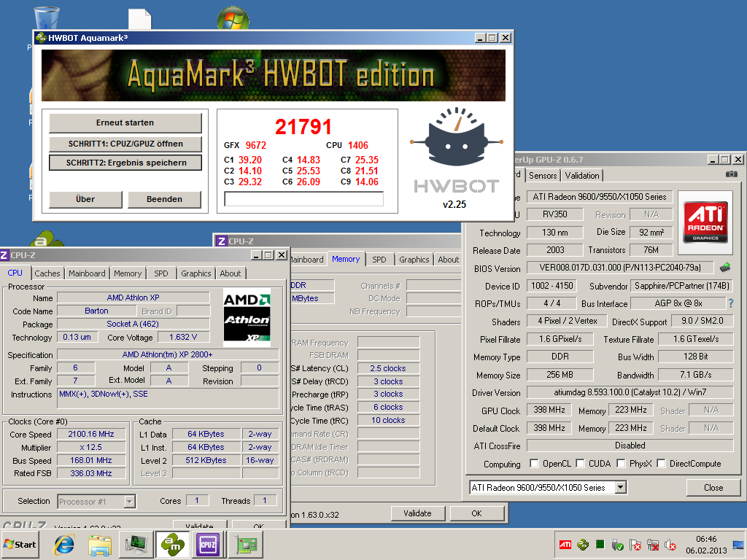The height and width of the screenshot is (560, 747).
Task: Click the CAS# Latency value 2.5 clocks
Action: (388, 368)
